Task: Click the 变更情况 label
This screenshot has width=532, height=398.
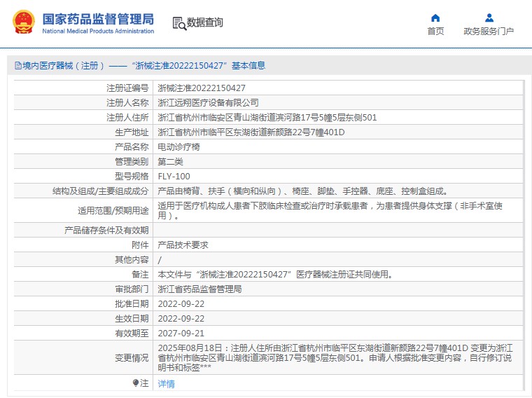Action: click(132, 358)
